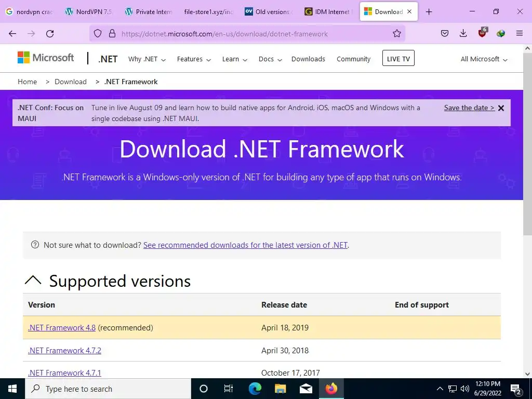This screenshot has width=532, height=399.
Task: Click the taskbar clock showing 12:10 PM
Action: pyautogui.click(x=487, y=389)
